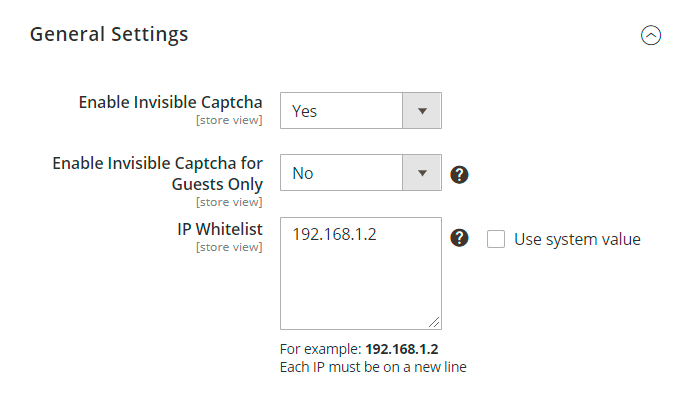This screenshot has width=685, height=394.
Task: Click 'Each IP must be on a new line' note
Action: [373, 367]
